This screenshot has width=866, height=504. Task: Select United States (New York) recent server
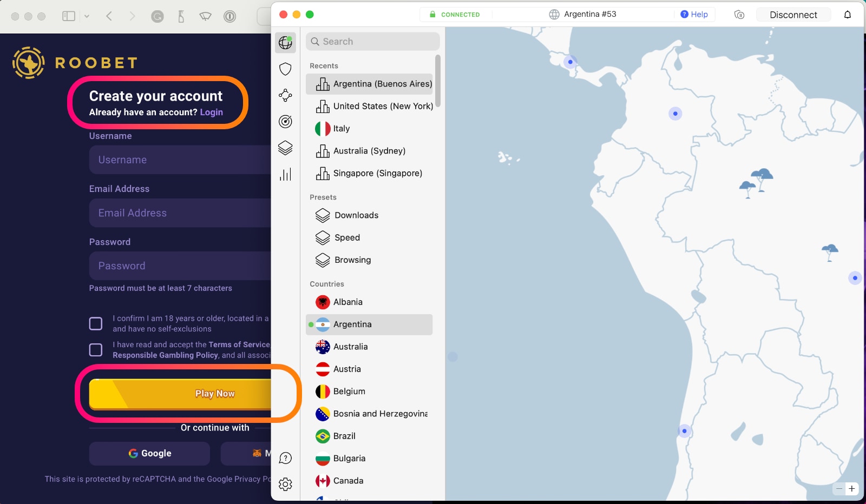[x=369, y=106]
